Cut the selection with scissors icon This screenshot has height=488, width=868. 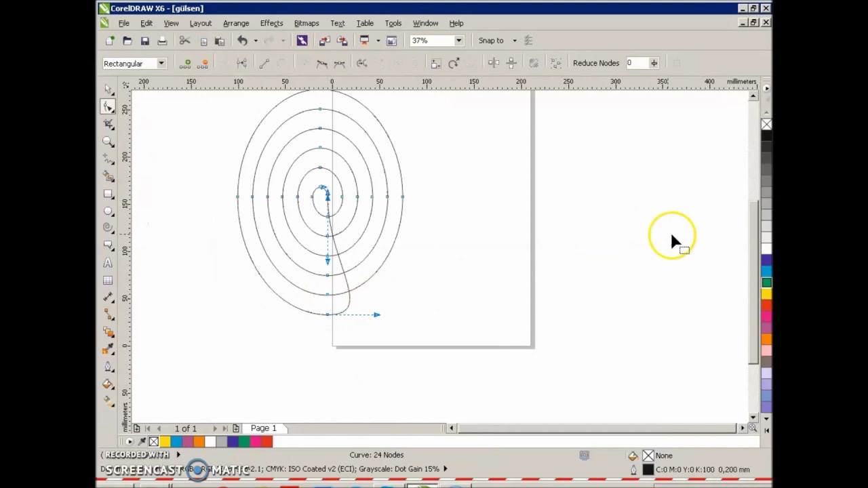click(184, 41)
